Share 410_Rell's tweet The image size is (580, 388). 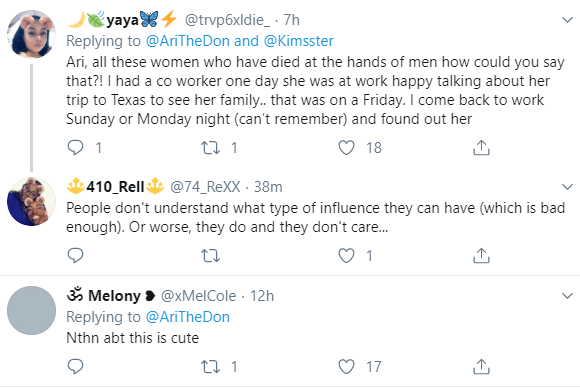(x=481, y=256)
